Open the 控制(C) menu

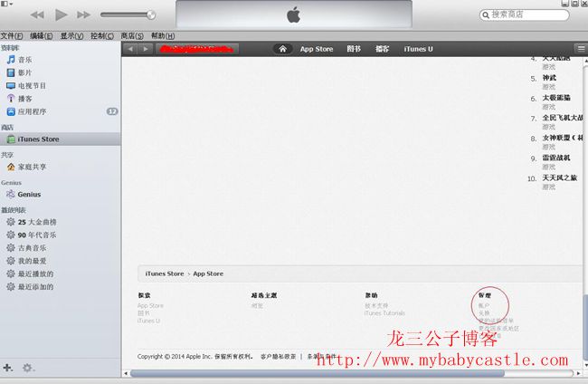pos(102,36)
